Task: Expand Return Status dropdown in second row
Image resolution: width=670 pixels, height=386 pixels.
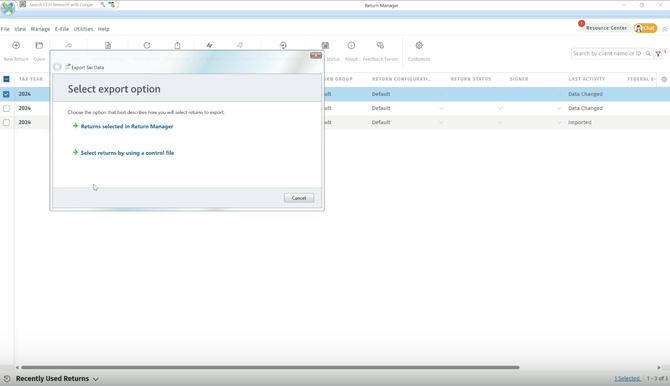Action: 500,108
